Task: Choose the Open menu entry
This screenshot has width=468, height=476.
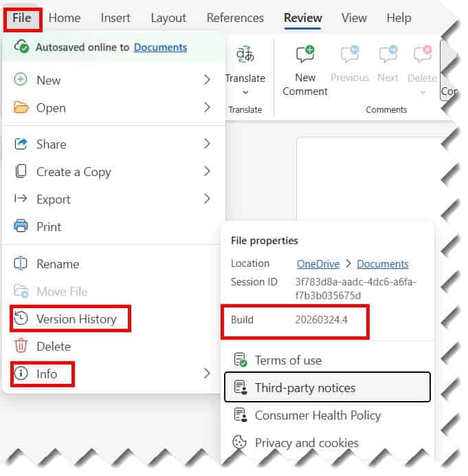Action: 113,108
